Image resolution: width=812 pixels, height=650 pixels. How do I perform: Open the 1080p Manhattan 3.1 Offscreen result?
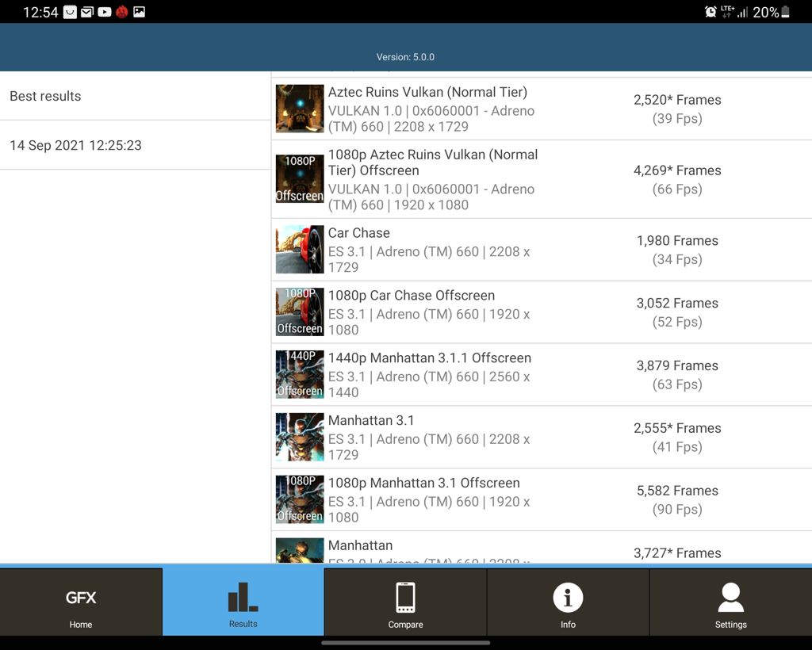point(423,484)
